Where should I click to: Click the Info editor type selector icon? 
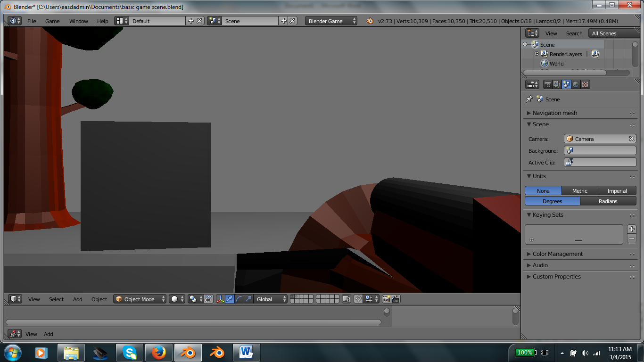coord(14,21)
